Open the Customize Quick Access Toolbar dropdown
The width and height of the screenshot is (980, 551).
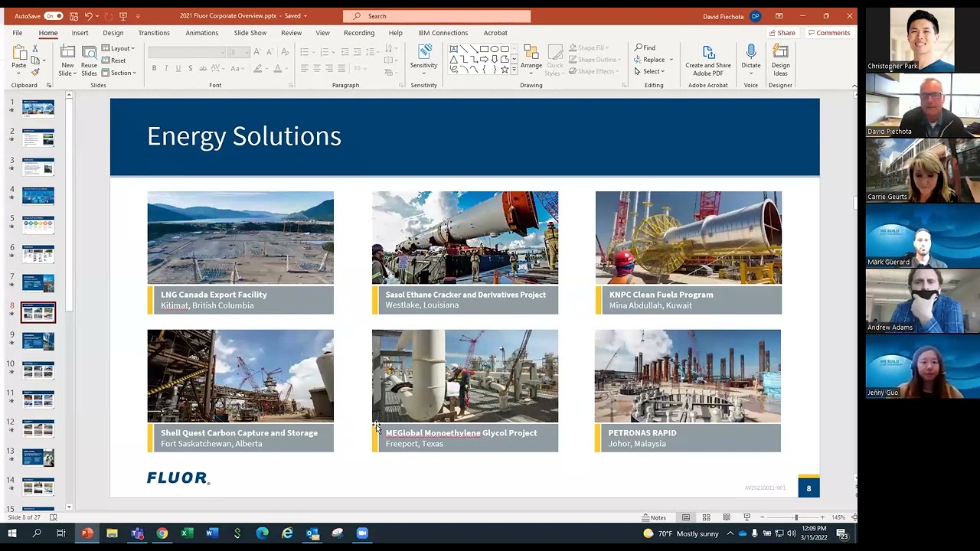(139, 16)
